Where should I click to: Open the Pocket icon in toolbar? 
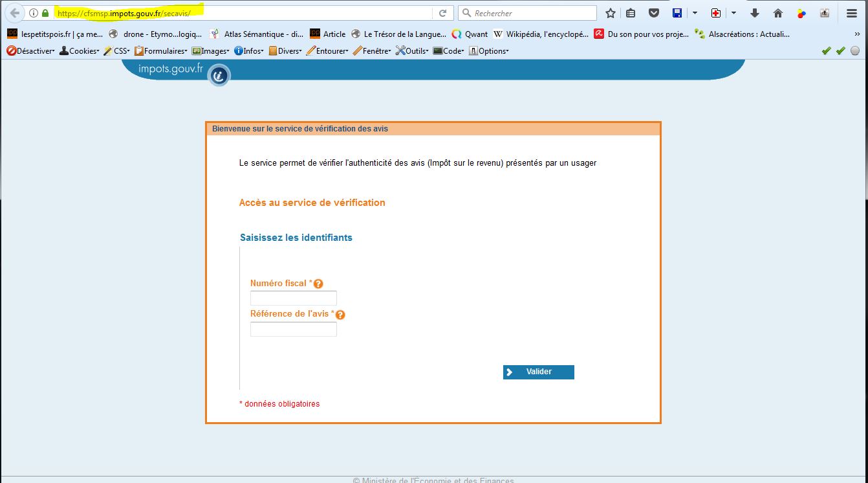(x=653, y=13)
